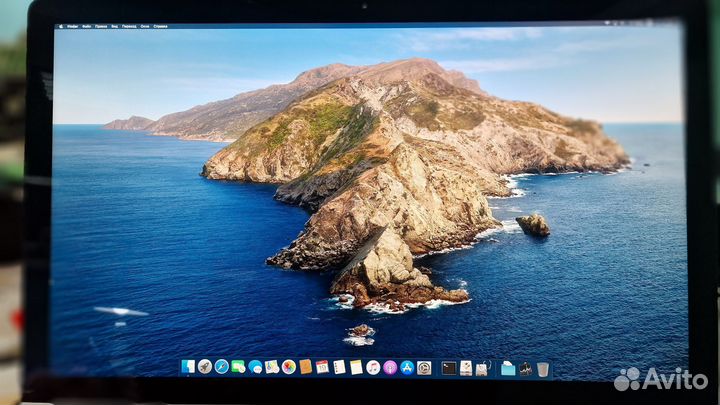
Task: Open the Переход menu
Action: click(129, 27)
